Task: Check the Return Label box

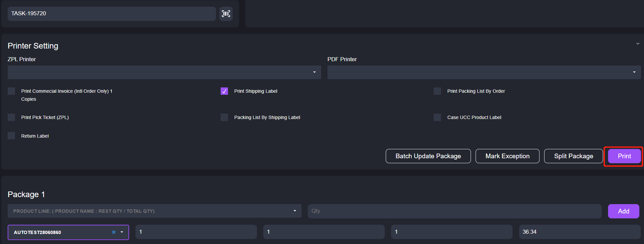Action: (x=11, y=136)
